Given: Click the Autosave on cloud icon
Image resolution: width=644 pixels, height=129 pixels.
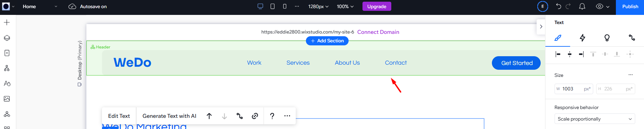Looking at the screenshot, I should pyautogui.click(x=72, y=6).
